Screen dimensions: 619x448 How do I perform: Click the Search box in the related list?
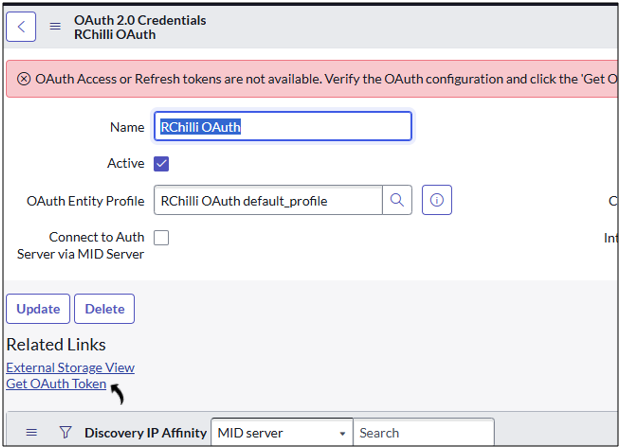[x=410, y=433]
